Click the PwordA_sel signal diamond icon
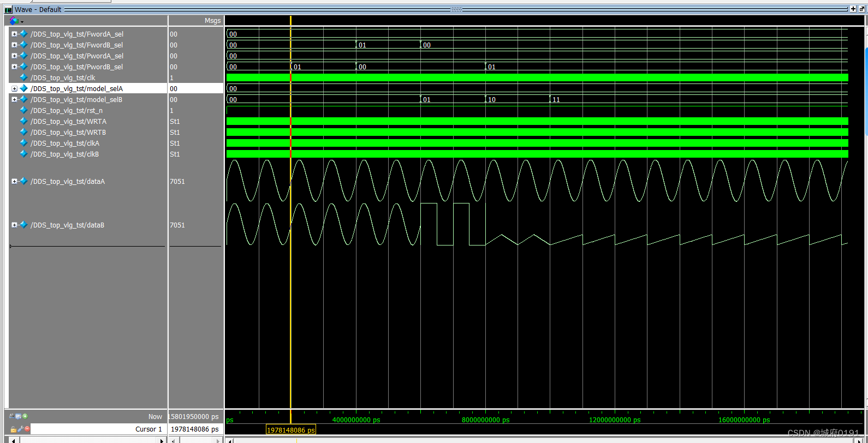Image resolution: width=868 pixels, height=443 pixels. (23, 56)
